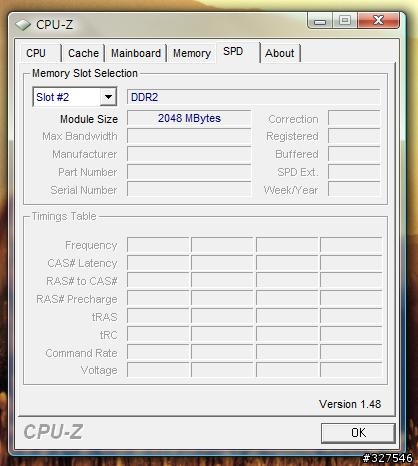Viewport: 418px width, 466px height.
Task: Switch to the Cache tab
Action: (83, 53)
